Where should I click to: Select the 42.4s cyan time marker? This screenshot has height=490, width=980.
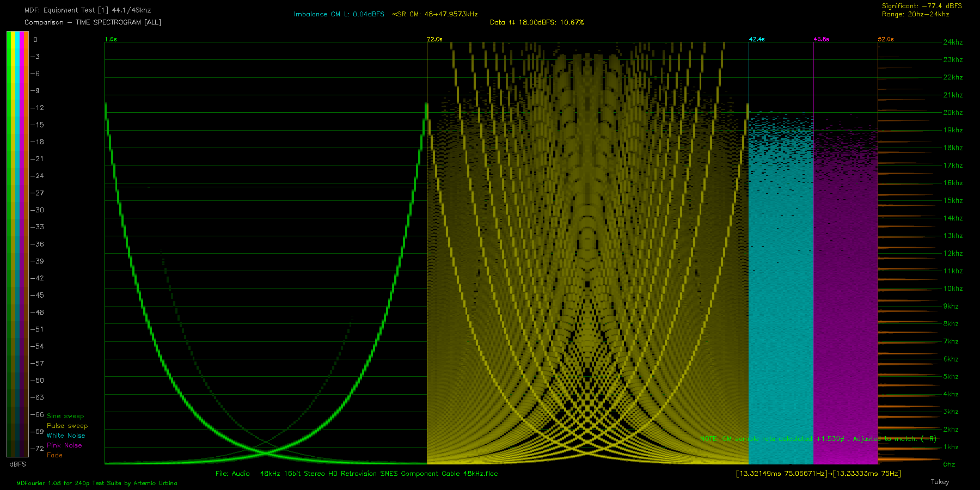(x=757, y=39)
